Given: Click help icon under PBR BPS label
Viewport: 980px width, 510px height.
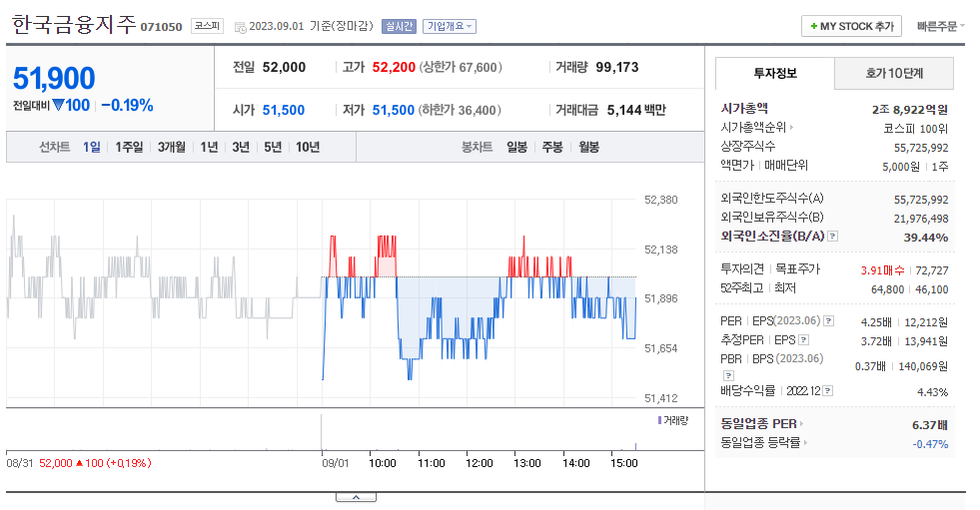Looking at the screenshot, I should [x=728, y=375].
